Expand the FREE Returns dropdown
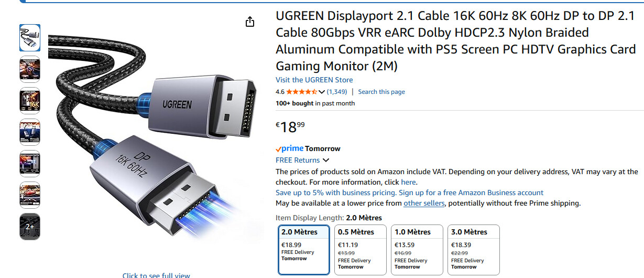The height and width of the screenshot is (278, 644). tap(326, 160)
